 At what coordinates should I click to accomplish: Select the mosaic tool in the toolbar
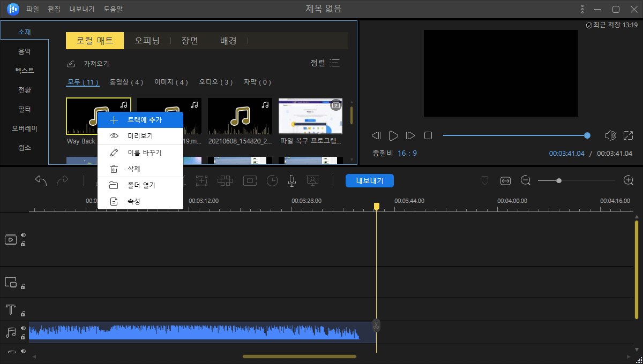tap(225, 181)
